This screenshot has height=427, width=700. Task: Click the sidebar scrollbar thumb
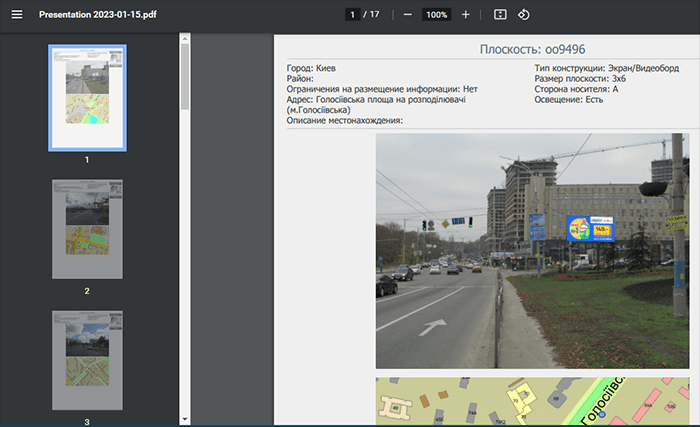(x=184, y=77)
